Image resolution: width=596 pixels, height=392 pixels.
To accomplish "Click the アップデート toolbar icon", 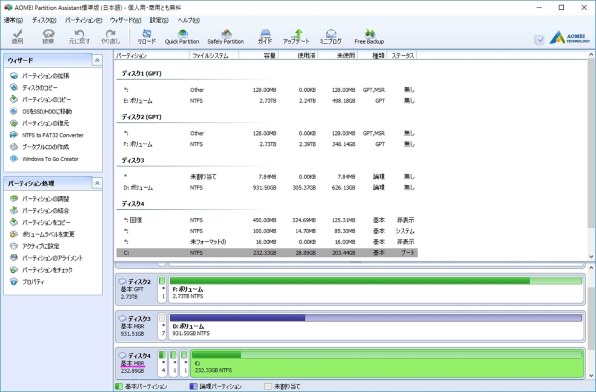I will coord(296,37).
